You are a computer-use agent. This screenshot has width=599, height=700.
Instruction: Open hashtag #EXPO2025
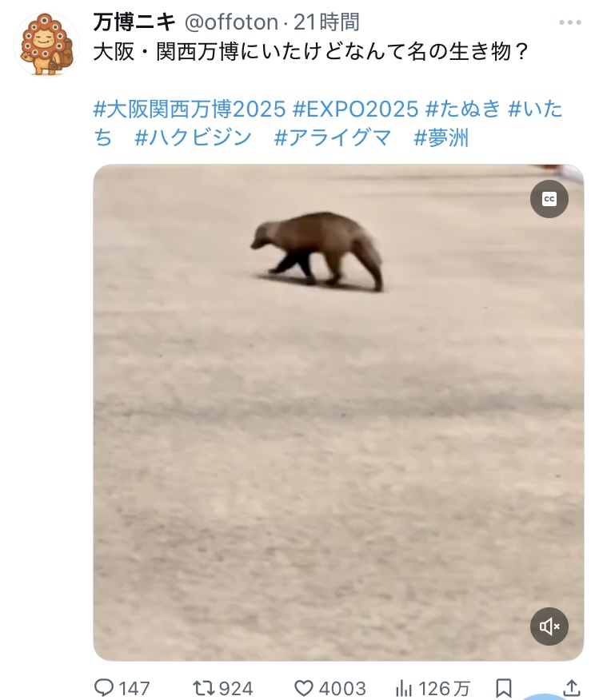tap(356, 109)
